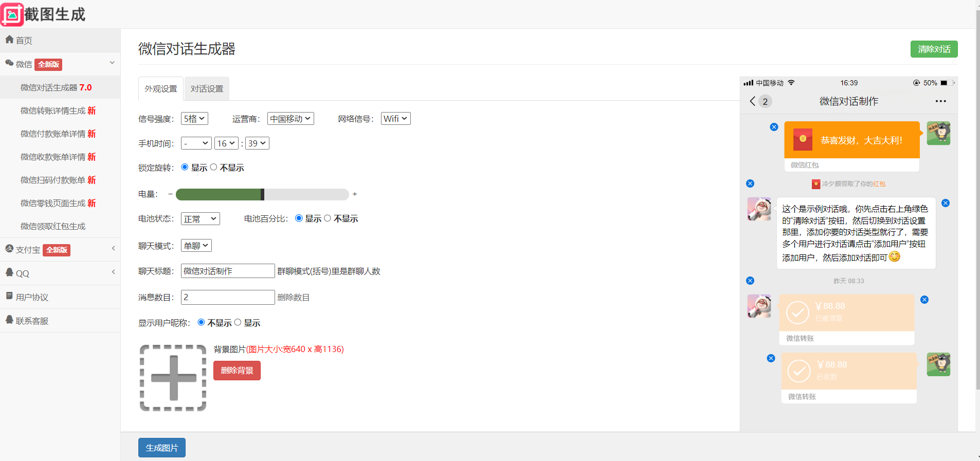Switch to the 对话设置 tab
The height and width of the screenshot is (461, 980).
207,89
